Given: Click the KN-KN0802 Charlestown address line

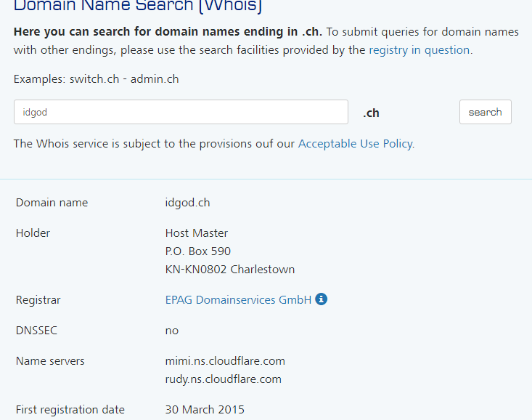Looking at the screenshot, I should 229,270.
